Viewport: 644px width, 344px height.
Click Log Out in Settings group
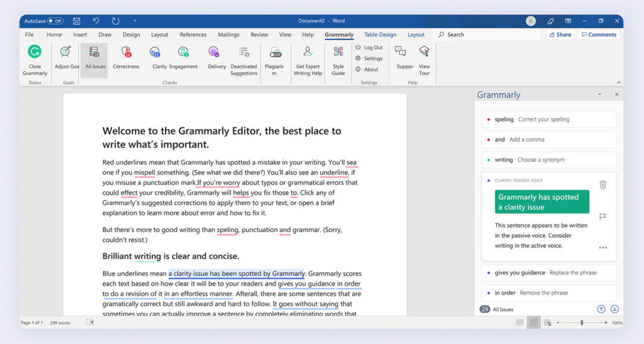point(369,48)
